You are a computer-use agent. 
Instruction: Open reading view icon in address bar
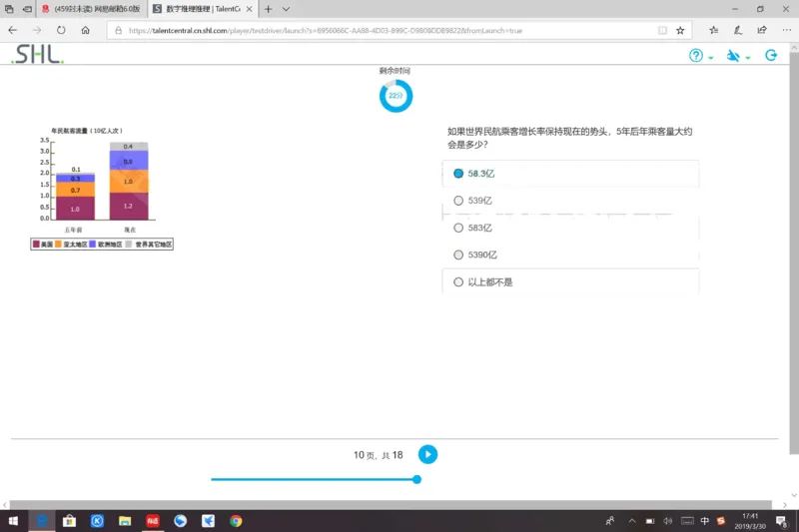(x=662, y=31)
